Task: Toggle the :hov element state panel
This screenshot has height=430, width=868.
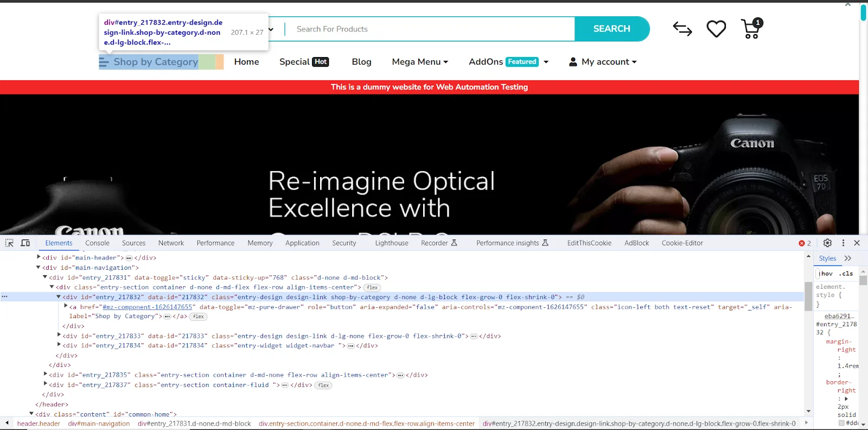Action: (x=825, y=274)
